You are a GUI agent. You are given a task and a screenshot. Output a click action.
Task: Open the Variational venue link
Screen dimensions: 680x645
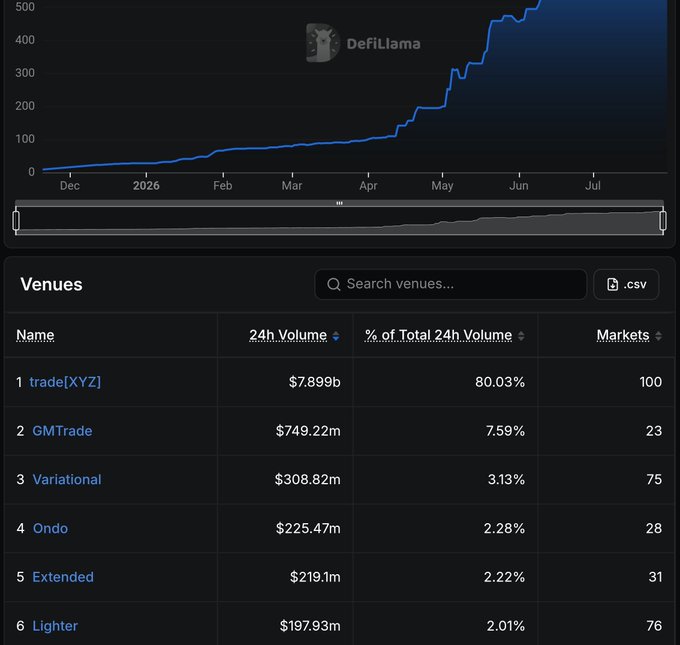[x=67, y=479]
